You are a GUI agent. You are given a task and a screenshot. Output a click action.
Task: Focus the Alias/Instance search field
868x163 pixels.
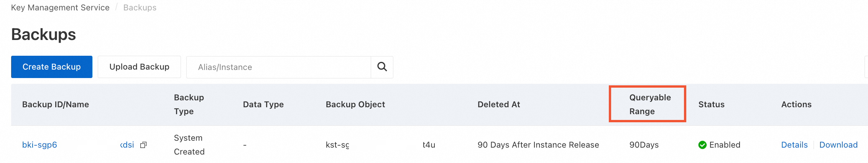279,67
